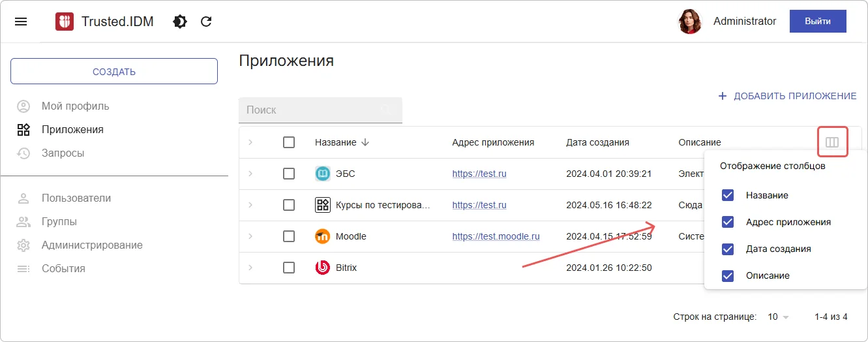
Task: Open rows per page dropdown 10
Action: [778, 317]
